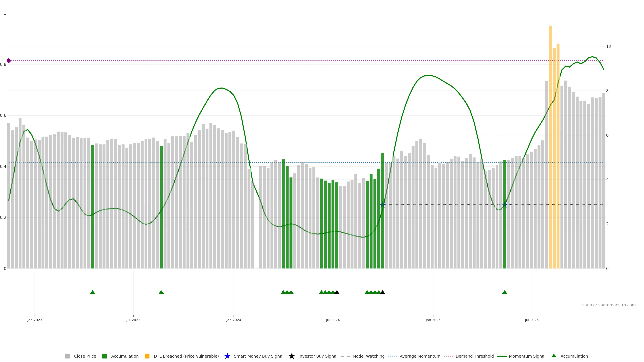This screenshot has height=362, width=644.
Task: Toggle the Momentum Signal legend entry
Action: click(527, 356)
